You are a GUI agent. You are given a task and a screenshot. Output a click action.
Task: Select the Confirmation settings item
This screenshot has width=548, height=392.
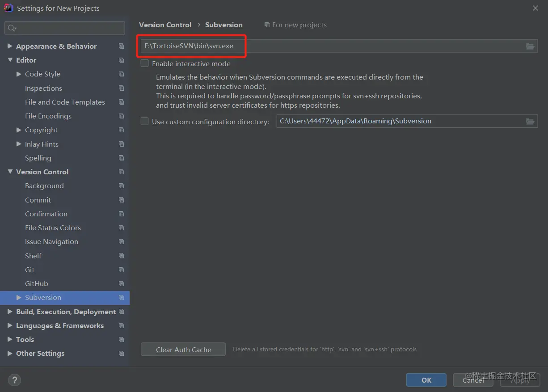click(46, 214)
